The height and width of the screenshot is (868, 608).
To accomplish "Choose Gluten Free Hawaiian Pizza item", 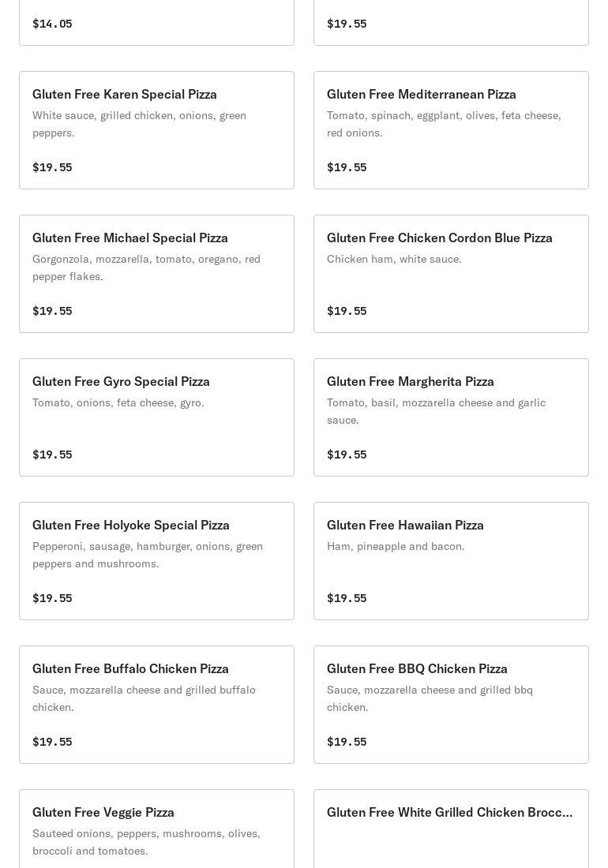I will pos(451,561).
